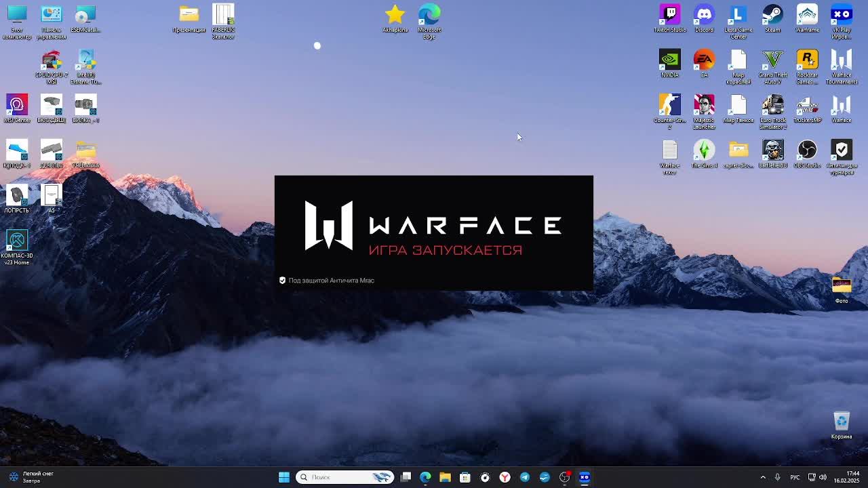Launch Discord from the desktop
The image size is (868, 488).
pyautogui.click(x=704, y=18)
